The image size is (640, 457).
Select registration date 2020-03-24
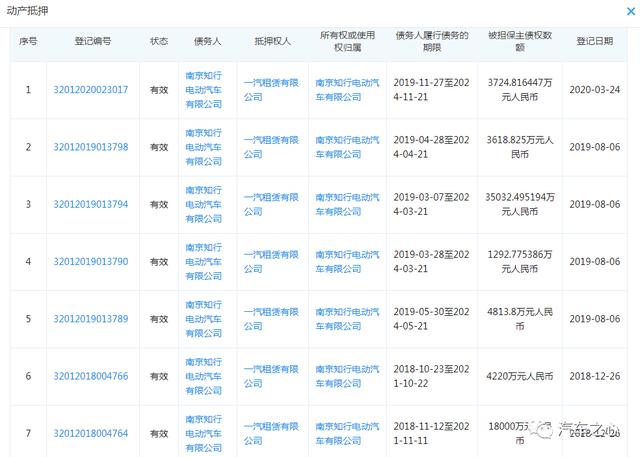[x=595, y=90]
